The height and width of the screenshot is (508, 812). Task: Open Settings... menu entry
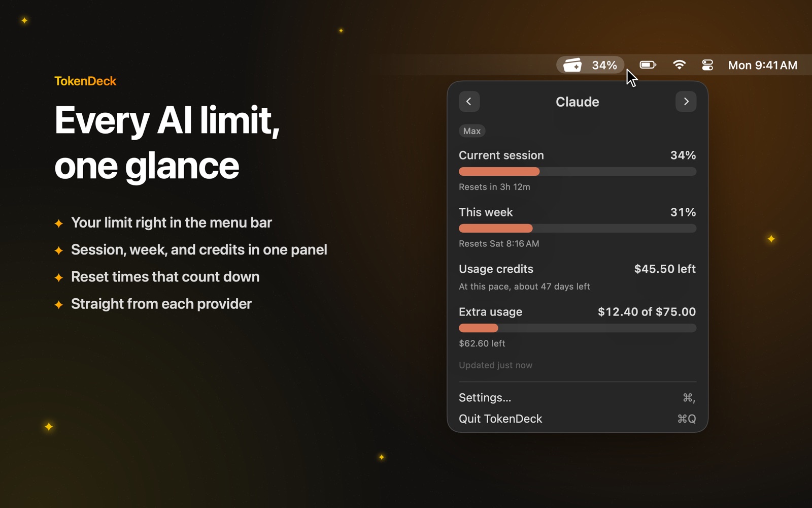(x=577, y=398)
